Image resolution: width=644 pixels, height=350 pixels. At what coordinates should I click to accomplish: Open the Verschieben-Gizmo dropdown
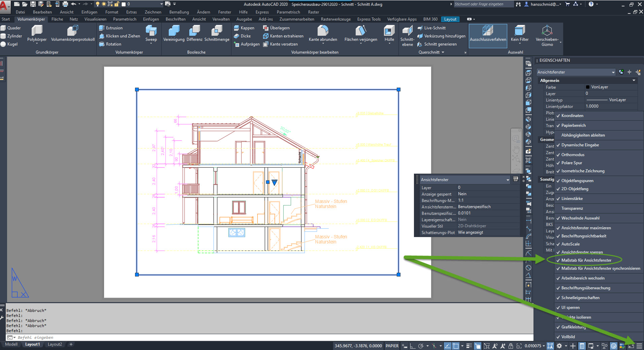(x=560, y=42)
